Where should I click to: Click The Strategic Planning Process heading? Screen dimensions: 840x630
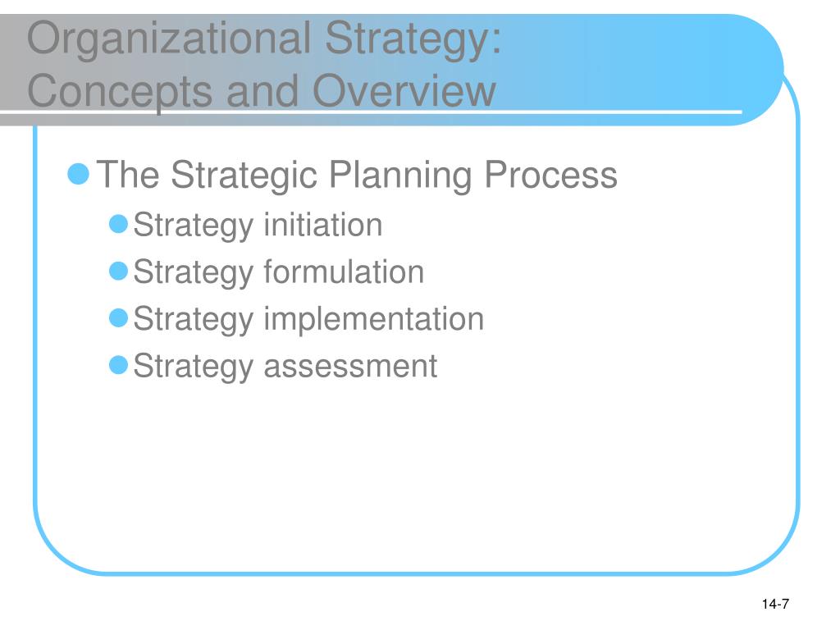[x=357, y=176]
